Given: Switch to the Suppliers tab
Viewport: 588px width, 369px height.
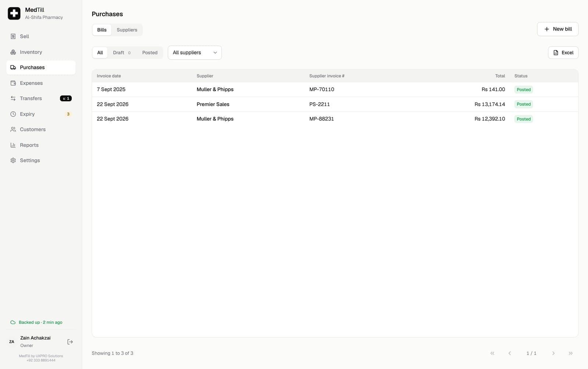Looking at the screenshot, I should [127, 30].
